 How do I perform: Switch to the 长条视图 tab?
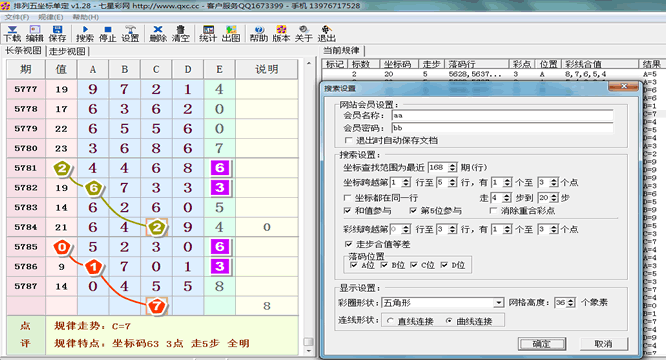click(23, 51)
